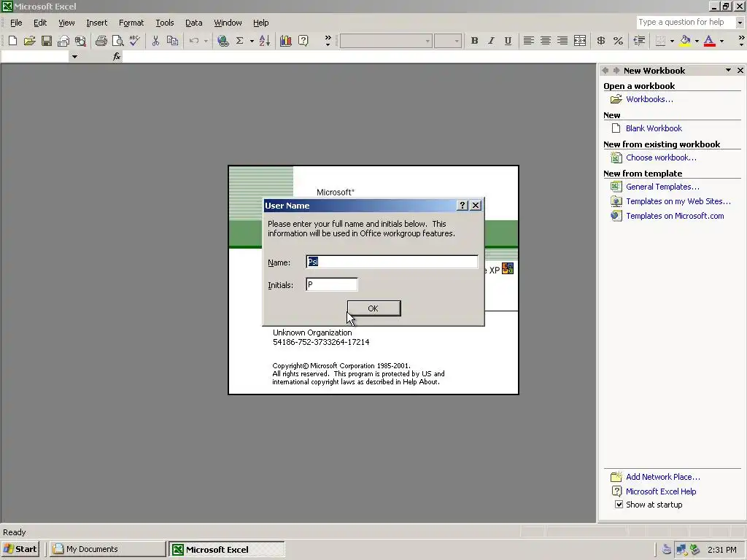Click the Name input field
The image size is (747, 560).
coord(392,262)
